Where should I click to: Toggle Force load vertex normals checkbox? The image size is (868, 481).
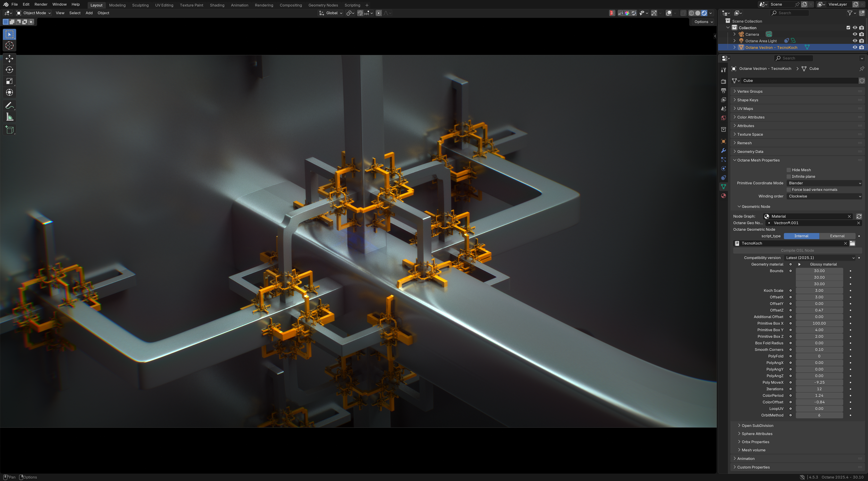pyautogui.click(x=789, y=190)
